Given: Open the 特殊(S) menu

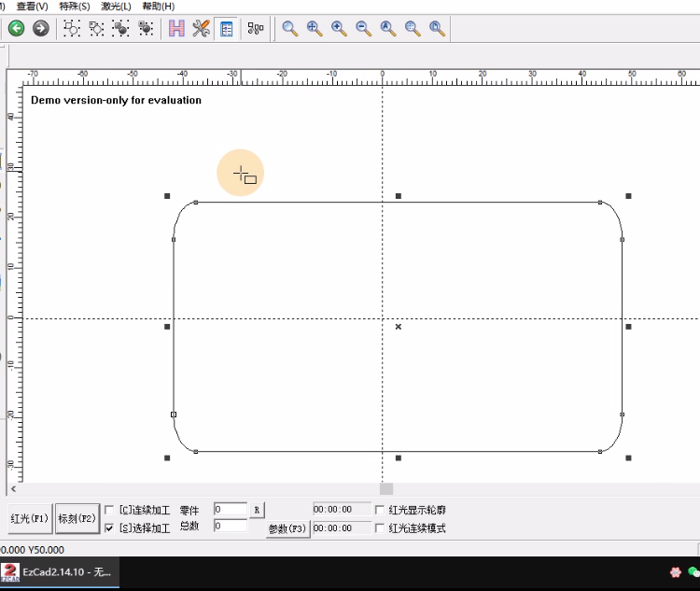Looking at the screenshot, I should click(x=75, y=7).
